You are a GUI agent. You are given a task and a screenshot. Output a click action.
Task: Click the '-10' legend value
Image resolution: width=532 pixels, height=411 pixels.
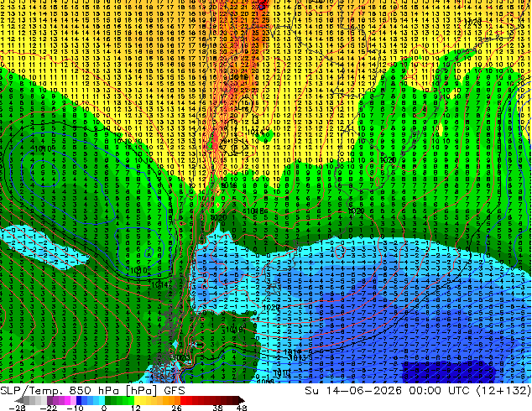(75, 408)
